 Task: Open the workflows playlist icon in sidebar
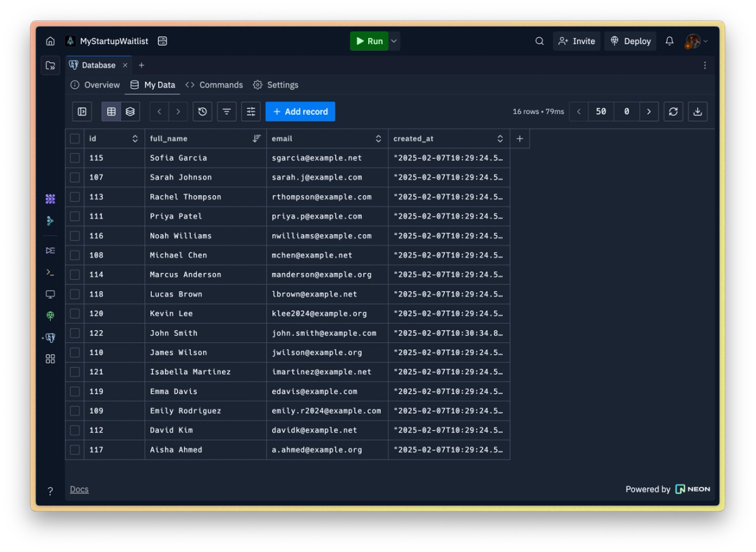pos(50,250)
